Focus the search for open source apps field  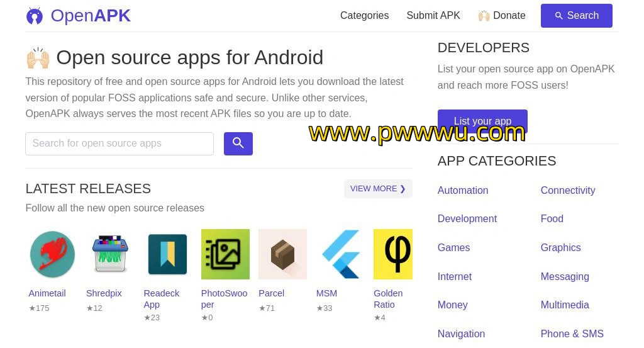tap(119, 144)
